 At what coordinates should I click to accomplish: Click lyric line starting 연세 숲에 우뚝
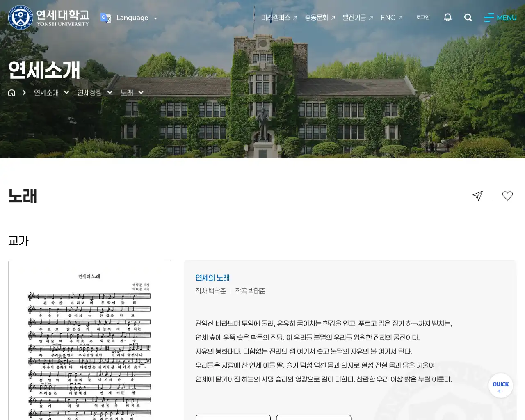(x=308, y=337)
